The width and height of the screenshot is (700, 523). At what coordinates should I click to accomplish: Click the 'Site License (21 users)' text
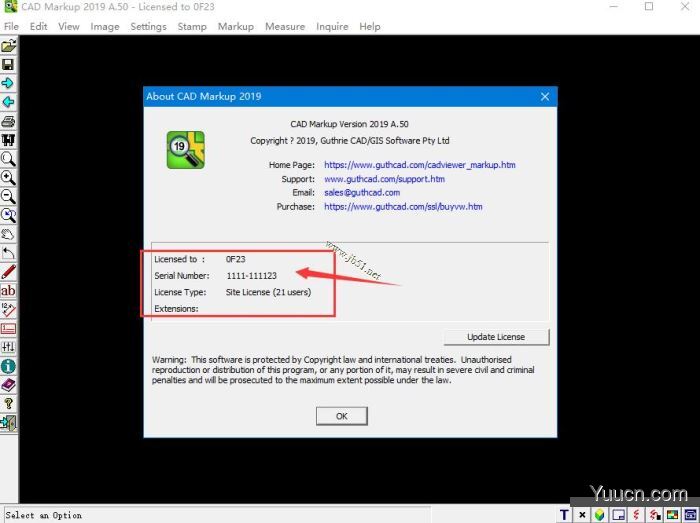[268, 292]
